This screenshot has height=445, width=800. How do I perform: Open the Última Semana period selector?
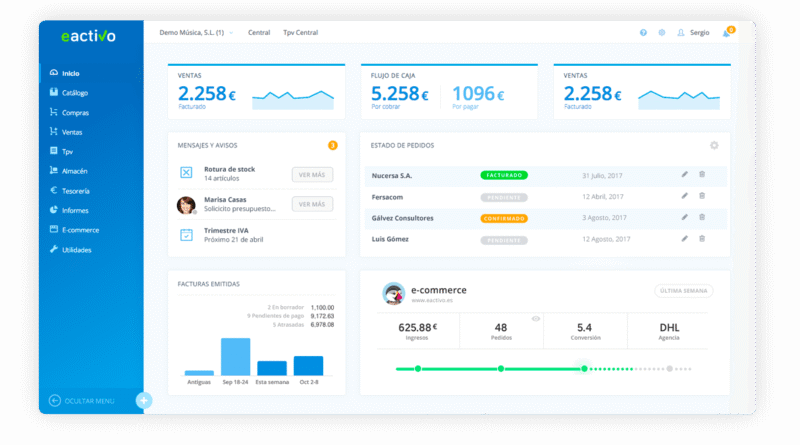point(684,291)
